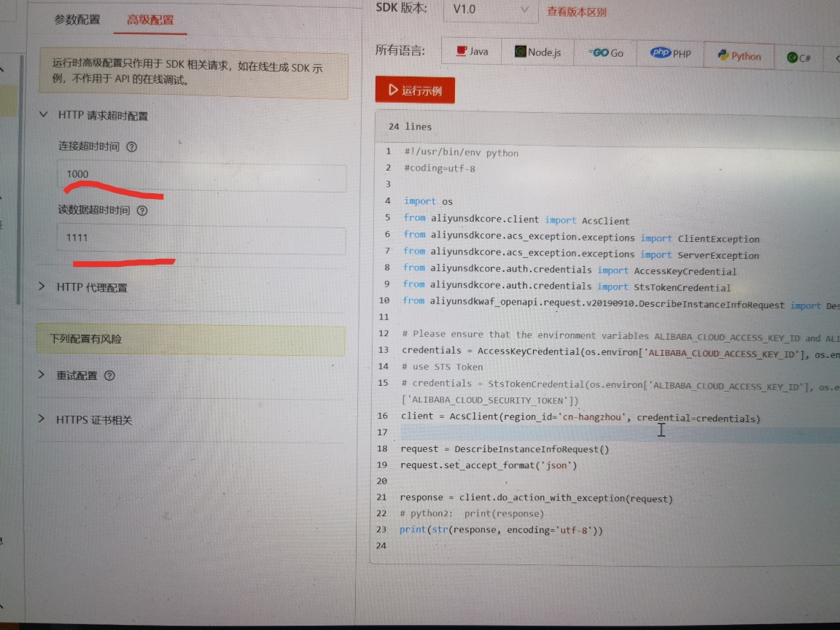Click the PHP logo icon
Image resolution: width=840 pixels, height=630 pixels.
tap(661, 52)
